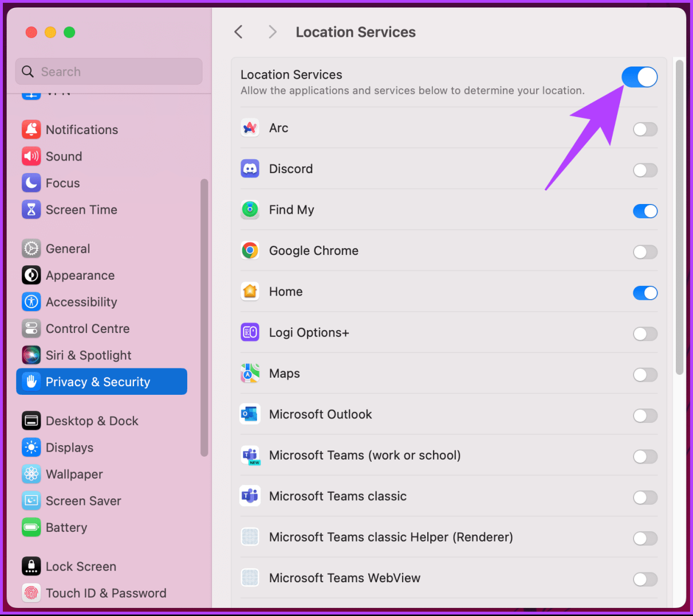693x616 pixels.
Task: Select Desktop & Dock in sidebar
Action: pyautogui.click(x=92, y=421)
